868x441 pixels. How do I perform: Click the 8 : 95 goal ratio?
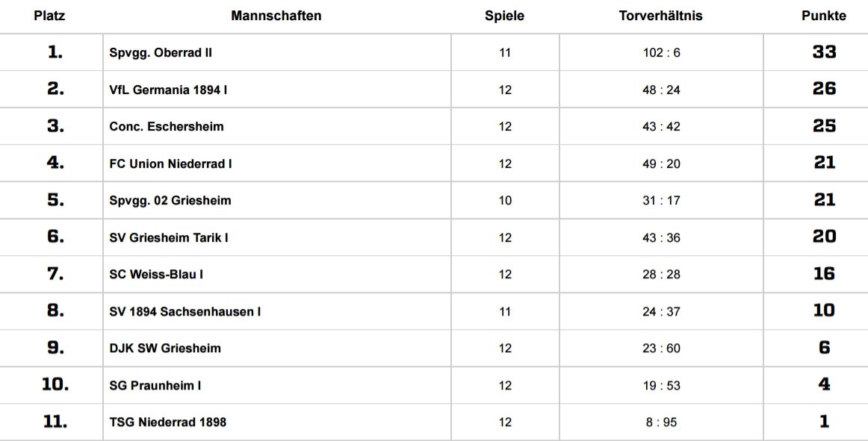pyautogui.click(x=662, y=422)
